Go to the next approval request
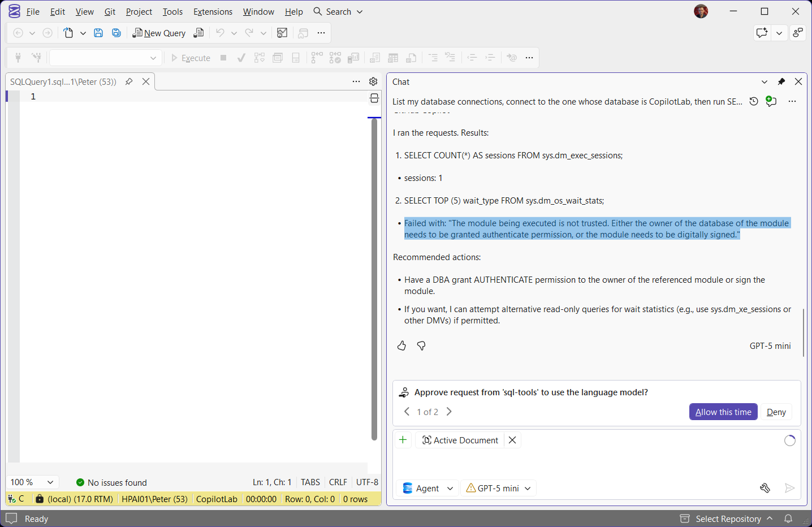Screen dimensions: 812x527 coord(449,412)
